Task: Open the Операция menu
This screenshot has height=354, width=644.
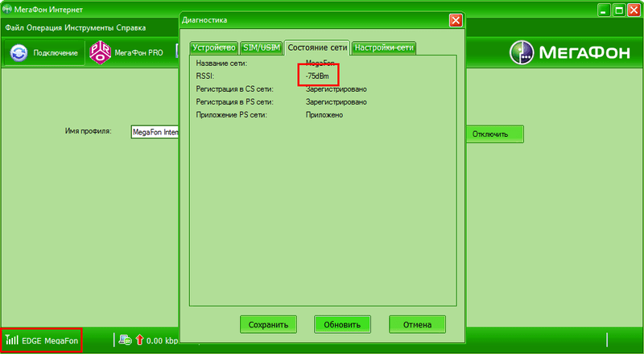Action: pos(44,28)
